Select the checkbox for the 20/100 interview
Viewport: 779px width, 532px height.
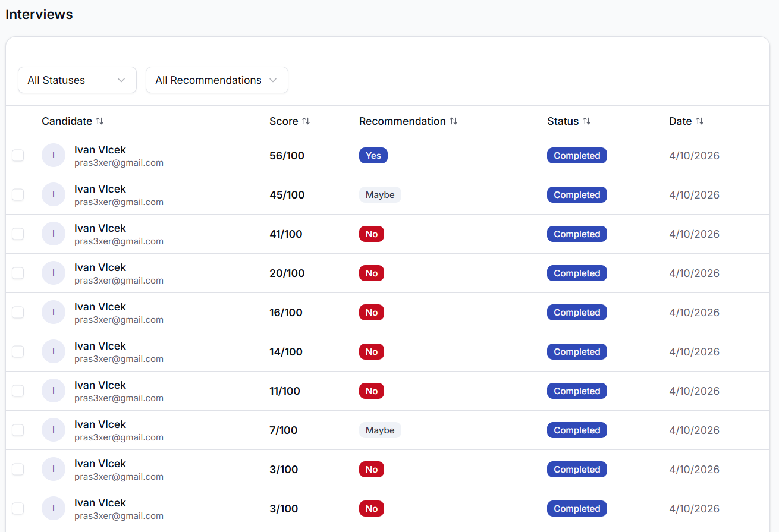pos(18,273)
